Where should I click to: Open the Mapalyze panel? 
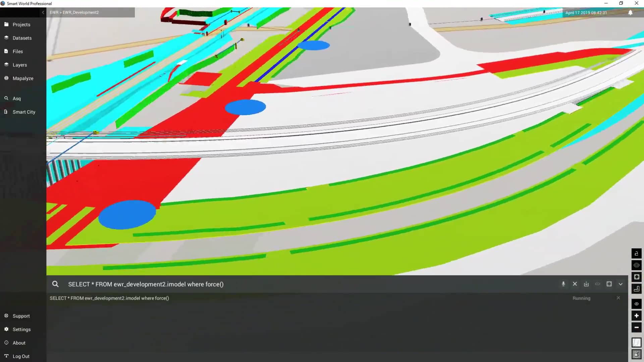22,78
